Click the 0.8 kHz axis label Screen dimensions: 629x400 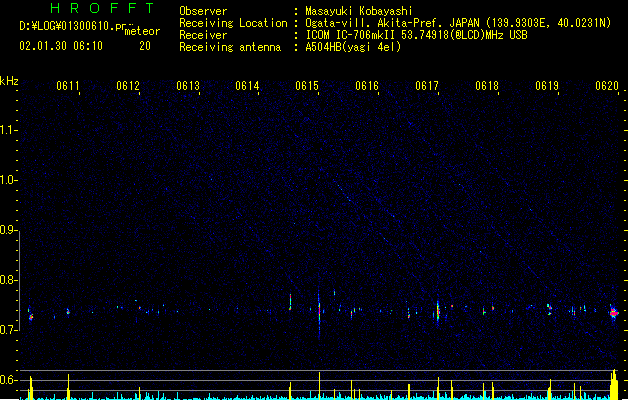8,280
